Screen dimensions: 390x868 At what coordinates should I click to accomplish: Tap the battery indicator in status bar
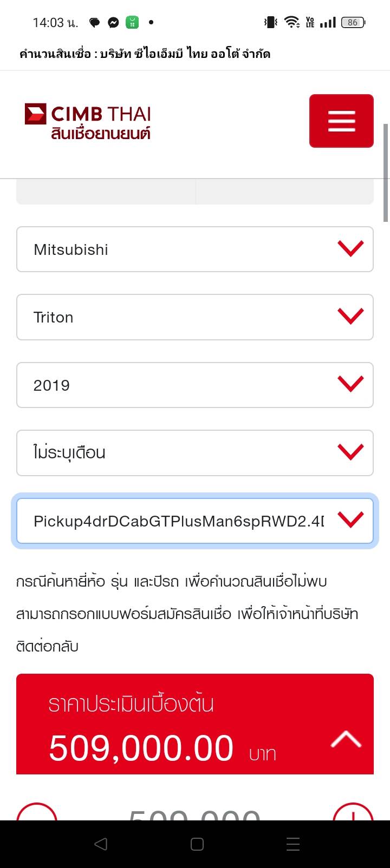[353, 22]
